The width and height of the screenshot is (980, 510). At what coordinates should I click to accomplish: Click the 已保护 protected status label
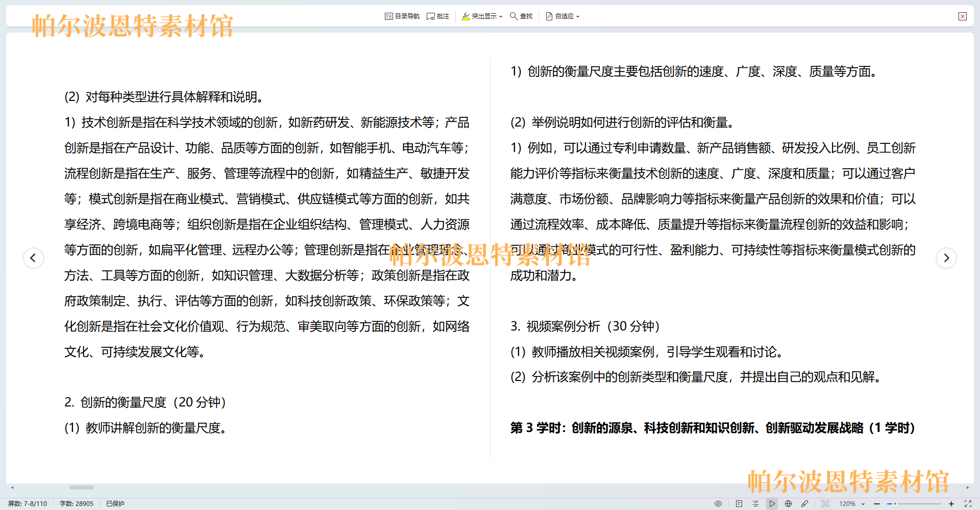[x=115, y=503]
